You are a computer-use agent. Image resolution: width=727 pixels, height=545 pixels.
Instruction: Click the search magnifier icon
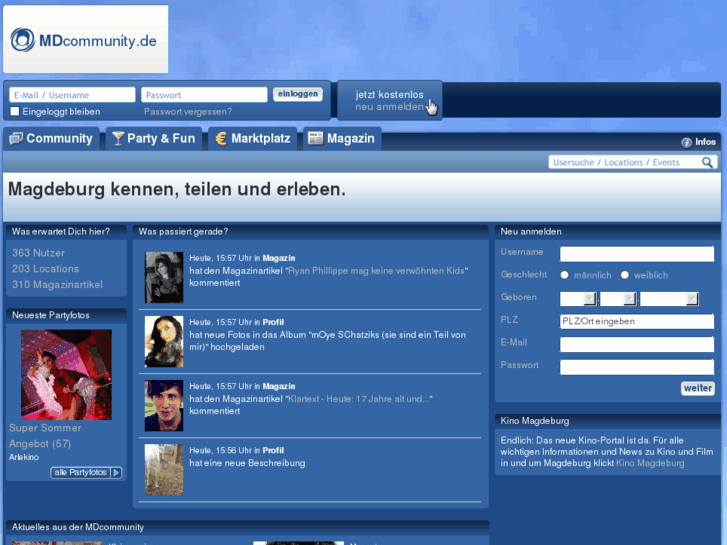point(707,162)
